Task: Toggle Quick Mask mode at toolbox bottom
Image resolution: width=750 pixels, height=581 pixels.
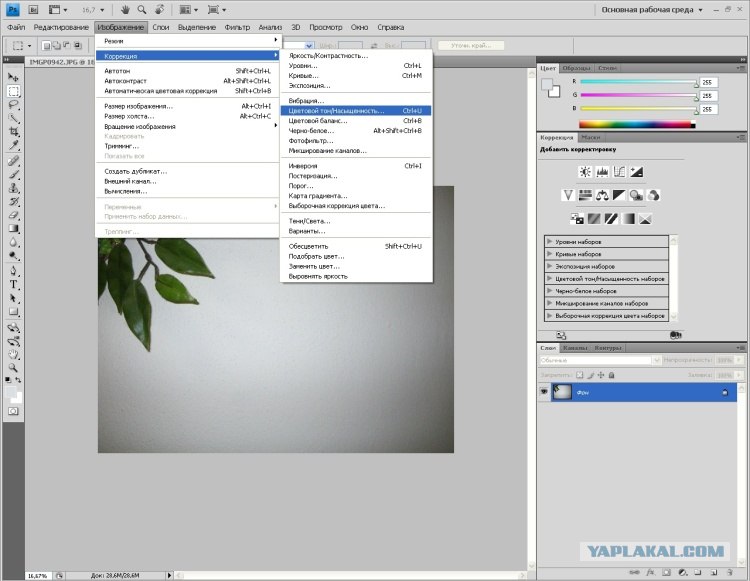Action: [13, 411]
